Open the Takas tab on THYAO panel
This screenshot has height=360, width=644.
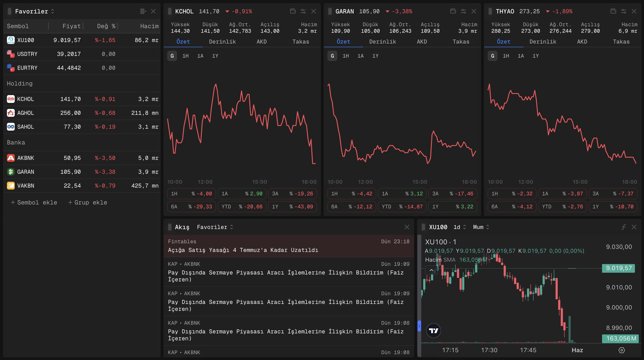tap(621, 42)
